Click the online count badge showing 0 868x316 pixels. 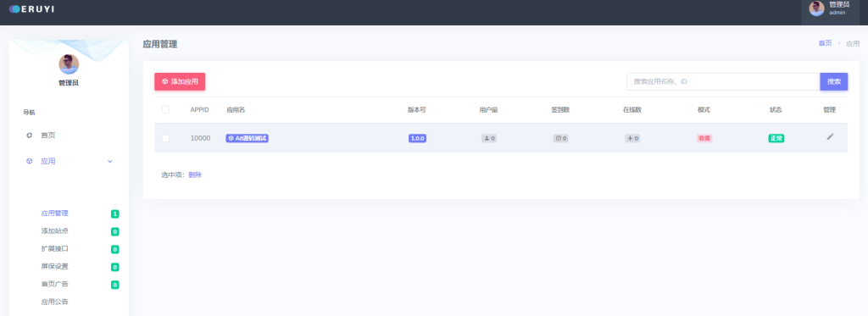632,138
